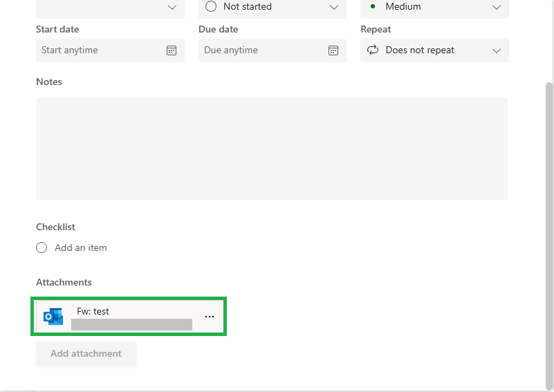Viewport: 554px width, 392px height.
Task: Open the Start date calendar picker icon
Action: (172, 50)
